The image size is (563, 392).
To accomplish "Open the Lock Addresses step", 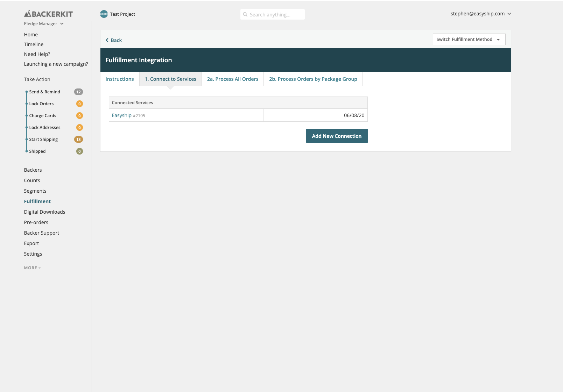I will click(x=45, y=128).
